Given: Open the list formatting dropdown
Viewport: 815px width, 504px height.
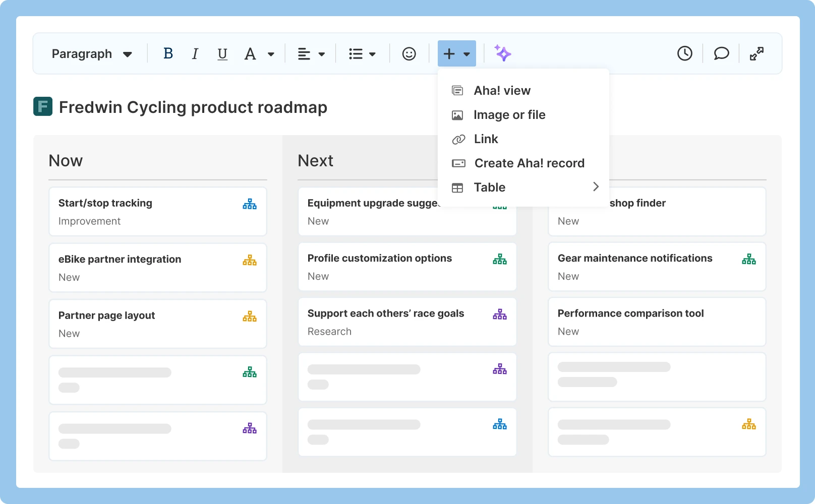Looking at the screenshot, I should click(x=362, y=53).
